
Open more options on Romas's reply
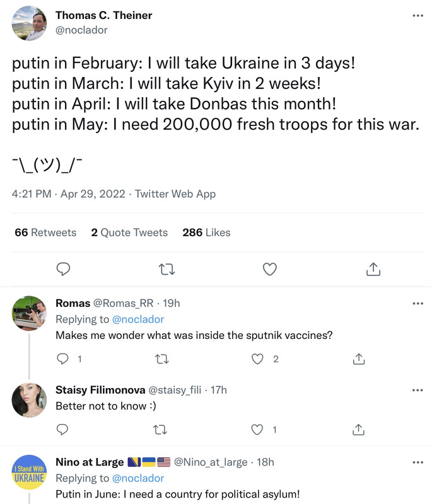coord(417,303)
